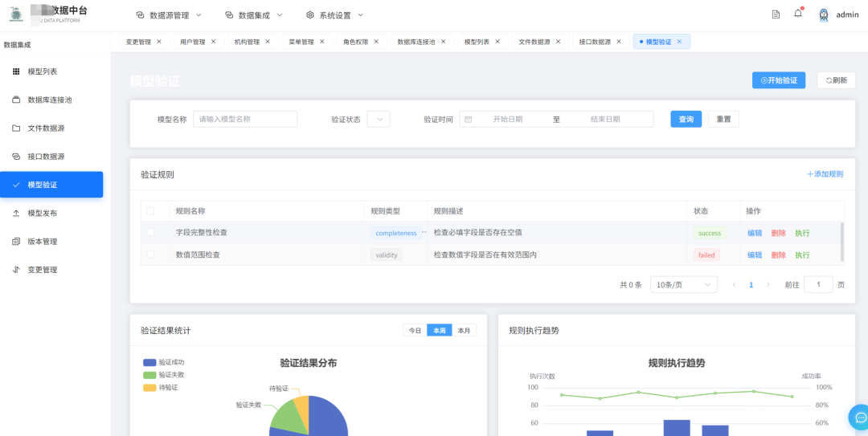The image size is (868, 436).
Task: Click the 查询 button
Action: (686, 119)
